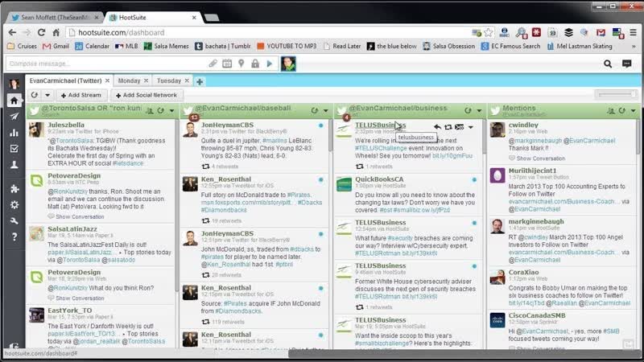
Task: Open the JonHeymanCBS username on Jupiter duel tweet
Action: tap(227, 125)
